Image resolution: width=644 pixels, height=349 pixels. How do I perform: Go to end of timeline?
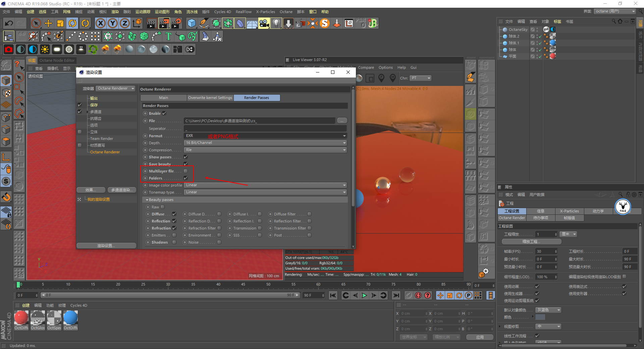pos(396,295)
